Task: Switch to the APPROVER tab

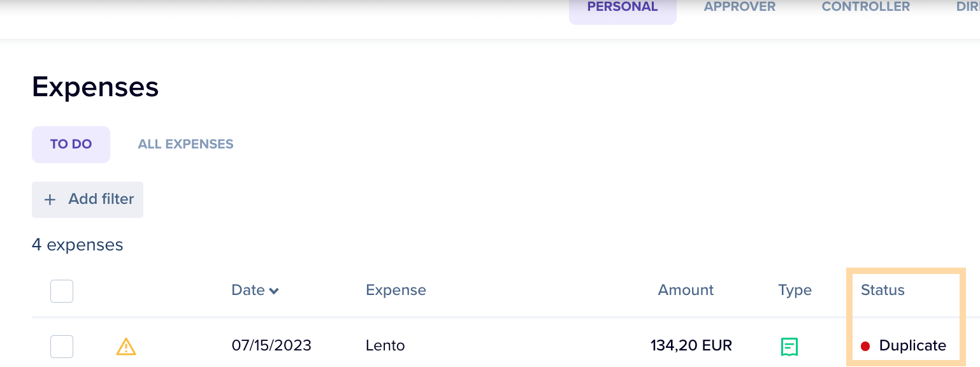Action: click(x=740, y=8)
